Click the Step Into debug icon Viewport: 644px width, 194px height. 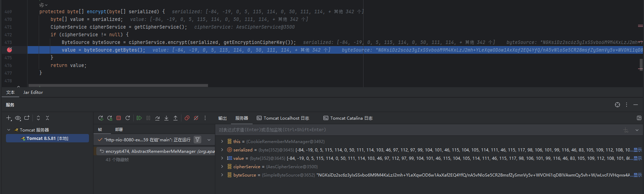coord(166,118)
